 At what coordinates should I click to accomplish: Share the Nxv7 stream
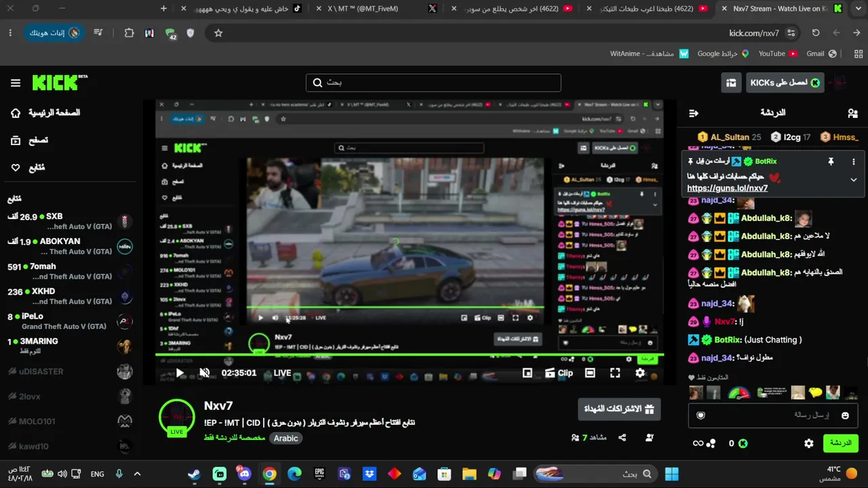click(x=622, y=438)
